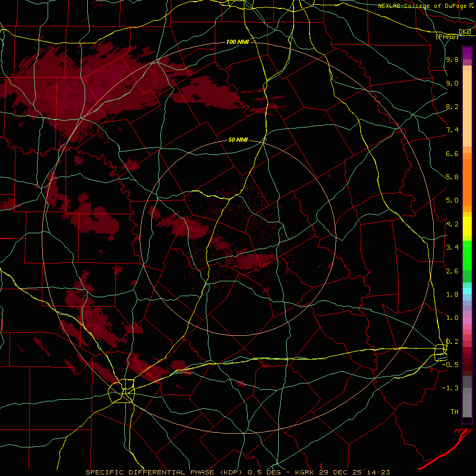
Task: Click the cyan segment of the color bar
Action: [467, 291]
